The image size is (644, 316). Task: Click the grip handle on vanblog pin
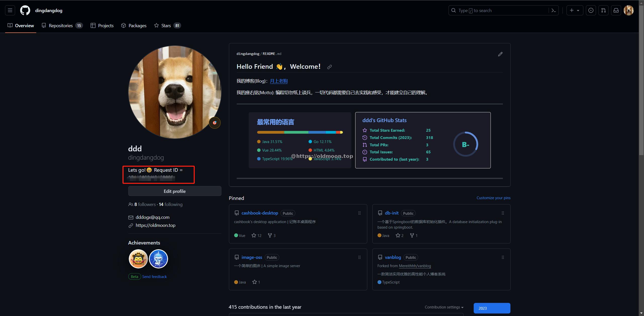[x=503, y=257]
